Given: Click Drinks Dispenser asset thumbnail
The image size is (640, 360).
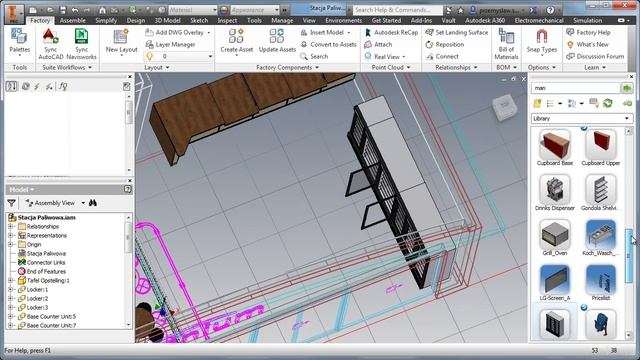Looking at the screenshot, I should [554, 189].
